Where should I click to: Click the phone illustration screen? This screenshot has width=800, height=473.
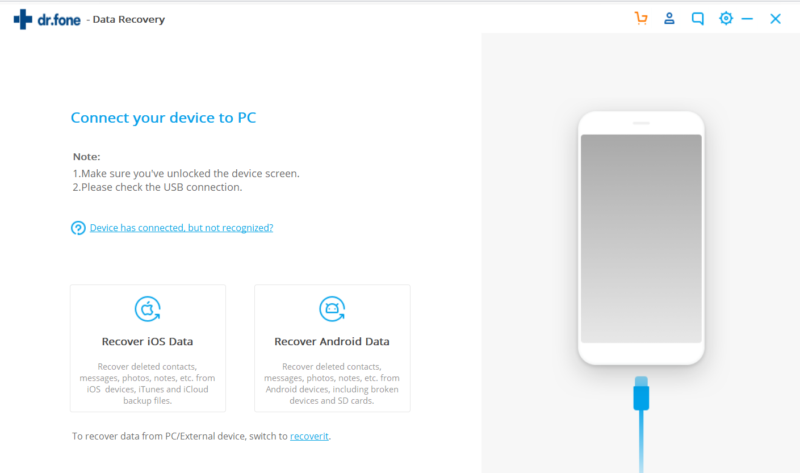pos(641,238)
